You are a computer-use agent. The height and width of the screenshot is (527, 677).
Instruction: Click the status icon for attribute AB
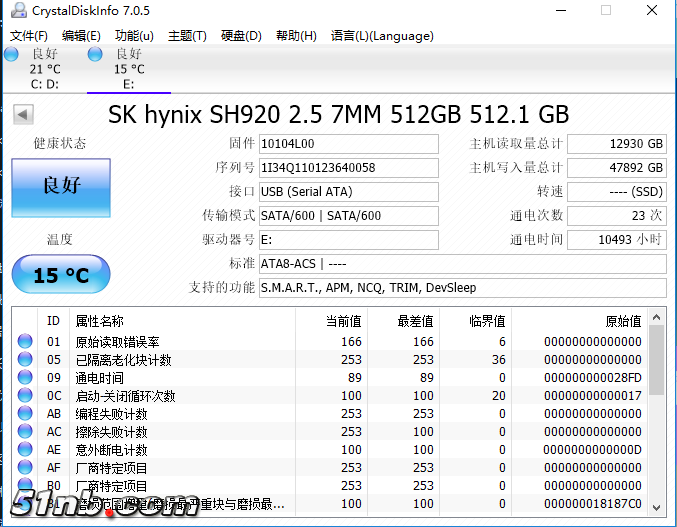click(25, 414)
